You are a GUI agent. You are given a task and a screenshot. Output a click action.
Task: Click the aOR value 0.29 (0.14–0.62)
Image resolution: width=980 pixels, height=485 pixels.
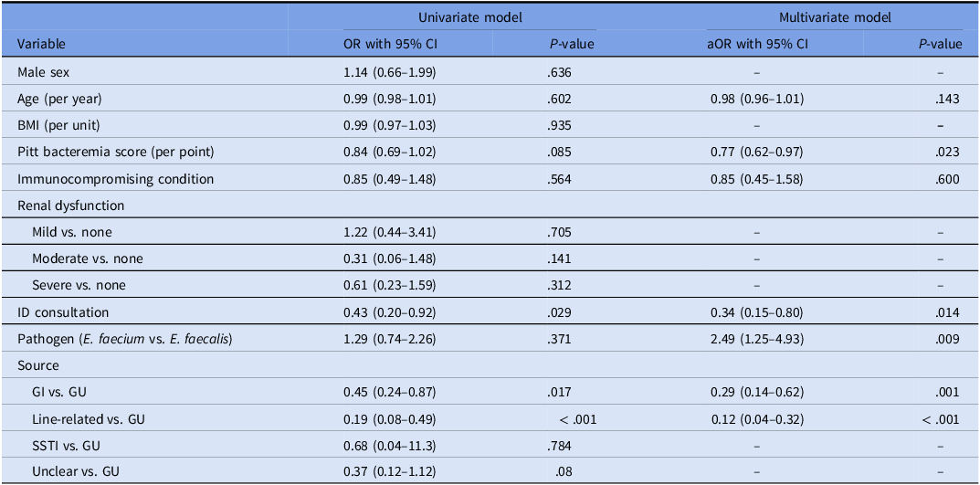757,393
